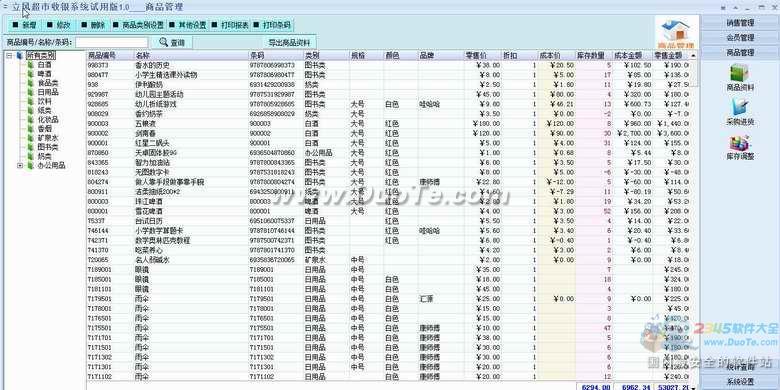Expand the 办公用品 tree node

point(20,166)
